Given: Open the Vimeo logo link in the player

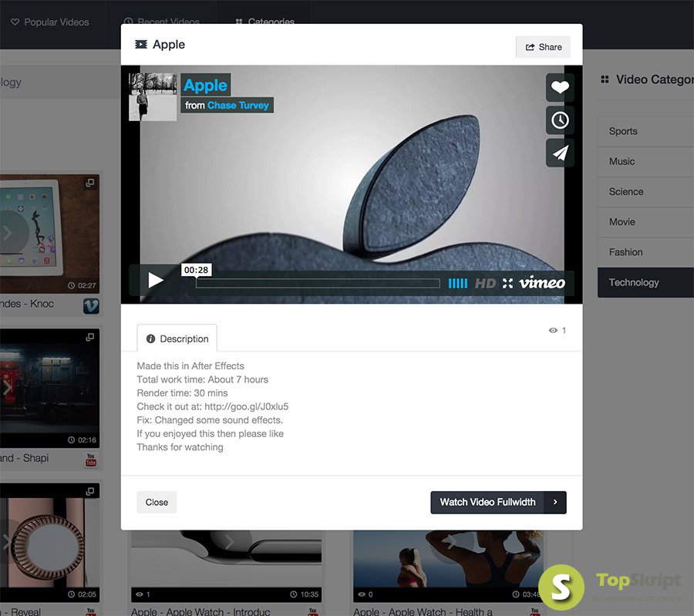Looking at the screenshot, I should click(542, 282).
